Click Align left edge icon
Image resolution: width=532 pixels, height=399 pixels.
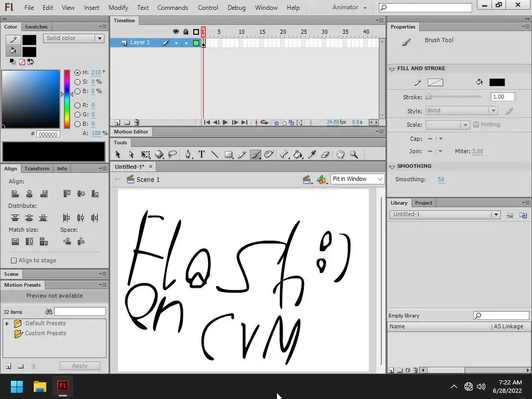(x=15, y=194)
